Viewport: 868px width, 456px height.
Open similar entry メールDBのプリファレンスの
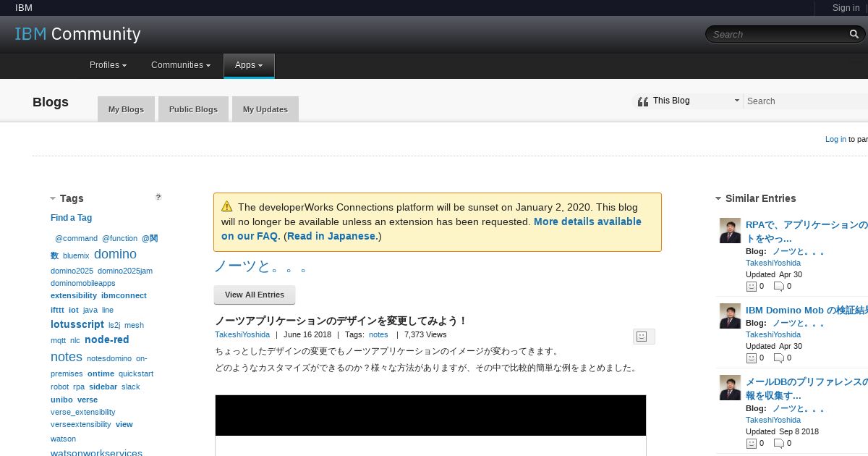coord(807,388)
